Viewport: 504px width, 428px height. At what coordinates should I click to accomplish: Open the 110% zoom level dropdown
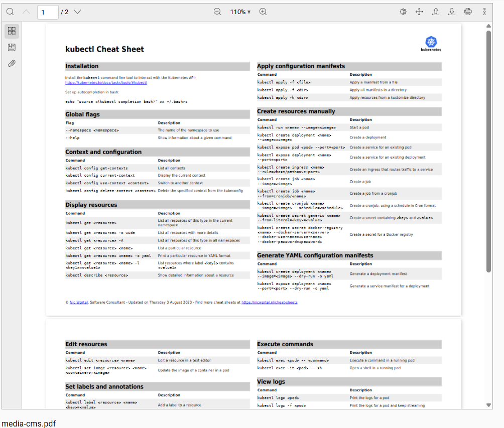(240, 12)
